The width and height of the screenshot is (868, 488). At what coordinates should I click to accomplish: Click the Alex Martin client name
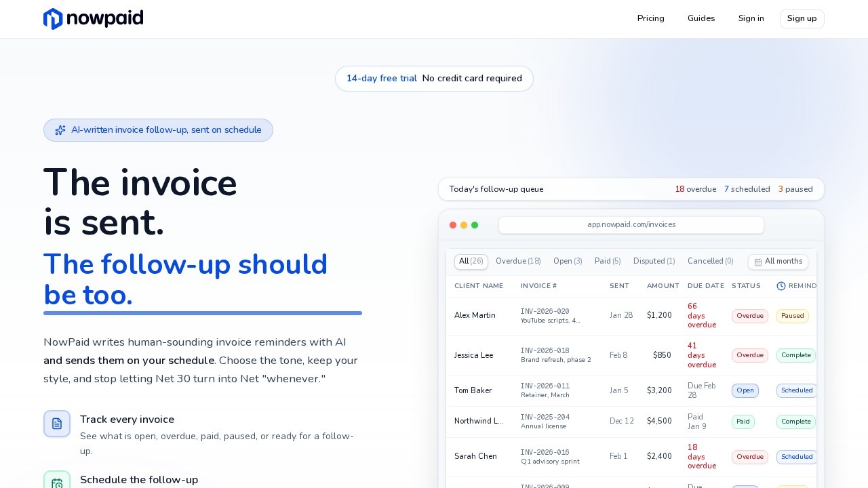[x=475, y=316]
